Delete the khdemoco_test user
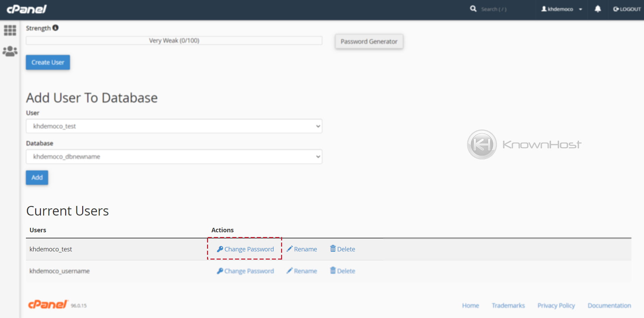The image size is (644, 318). [342, 249]
